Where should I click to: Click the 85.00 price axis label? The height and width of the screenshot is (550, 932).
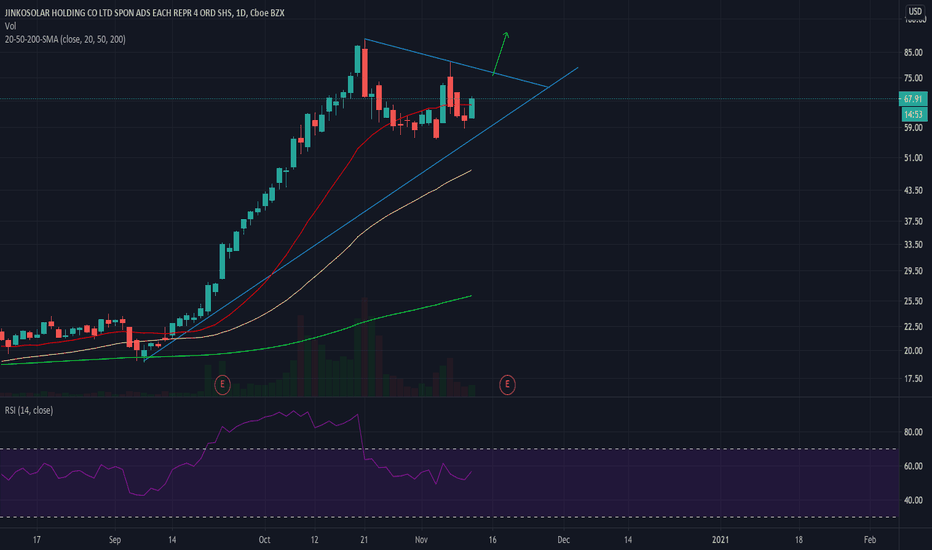point(913,52)
